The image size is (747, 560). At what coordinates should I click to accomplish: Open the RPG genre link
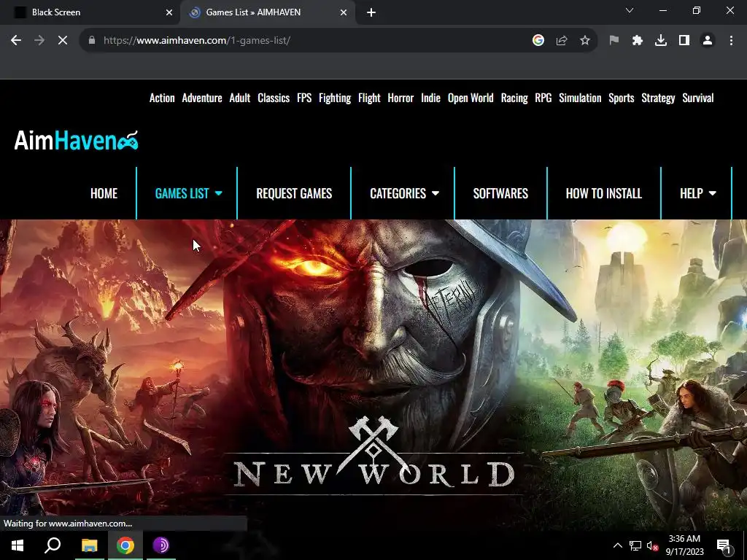pos(543,98)
